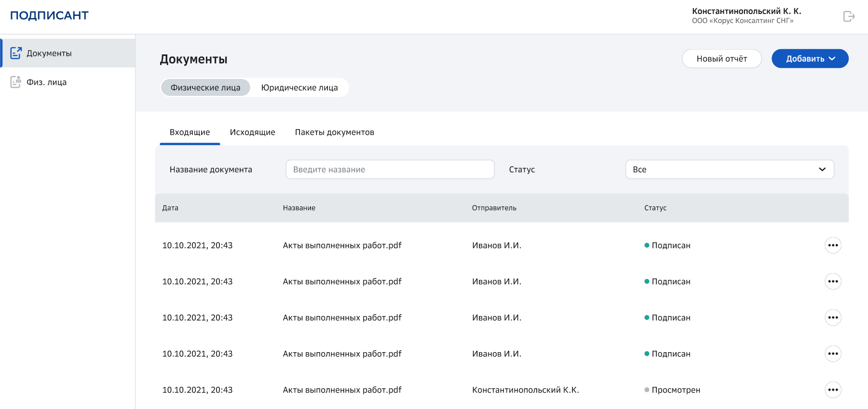The height and width of the screenshot is (409, 868).
Task: Select the Исходящие tab
Action: [252, 132]
